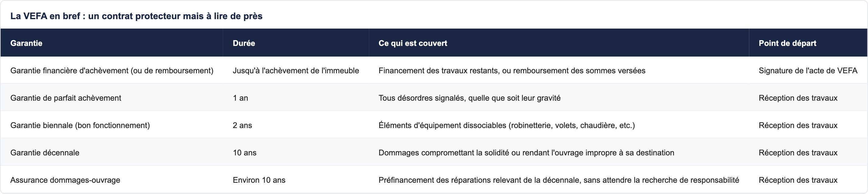Viewport: 868px width, 194px height.
Task: Click the 2 ans duration cell
Action: pos(296,125)
